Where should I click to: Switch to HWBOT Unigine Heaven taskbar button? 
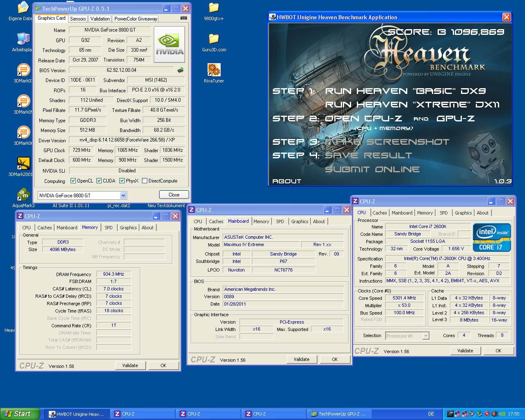click(77, 414)
